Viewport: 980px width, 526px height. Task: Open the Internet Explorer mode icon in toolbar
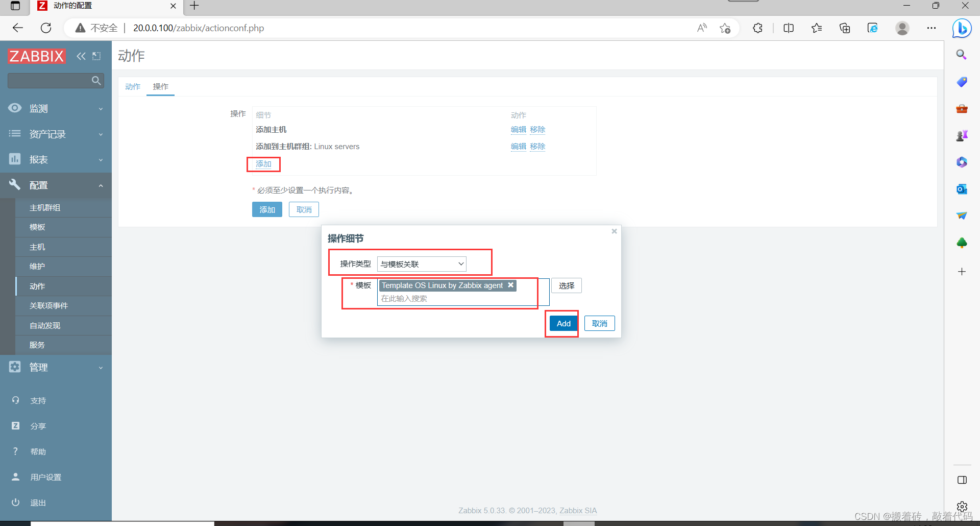tap(873, 28)
